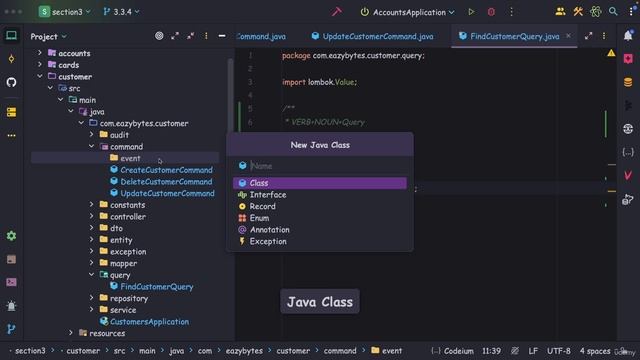
Task: Open IDE settings tools icon
Action: pyautogui.click(x=578, y=12)
